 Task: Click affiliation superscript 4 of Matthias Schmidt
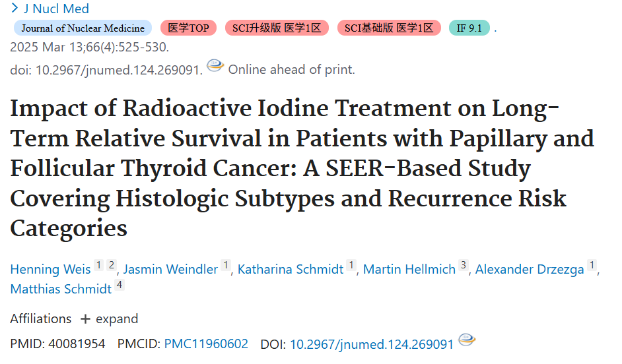pyautogui.click(x=120, y=284)
